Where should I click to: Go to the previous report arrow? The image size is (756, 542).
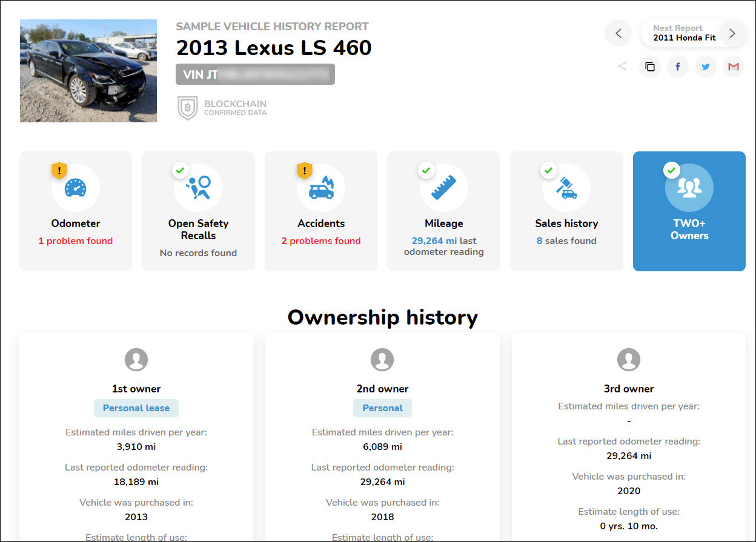[618, 33]
